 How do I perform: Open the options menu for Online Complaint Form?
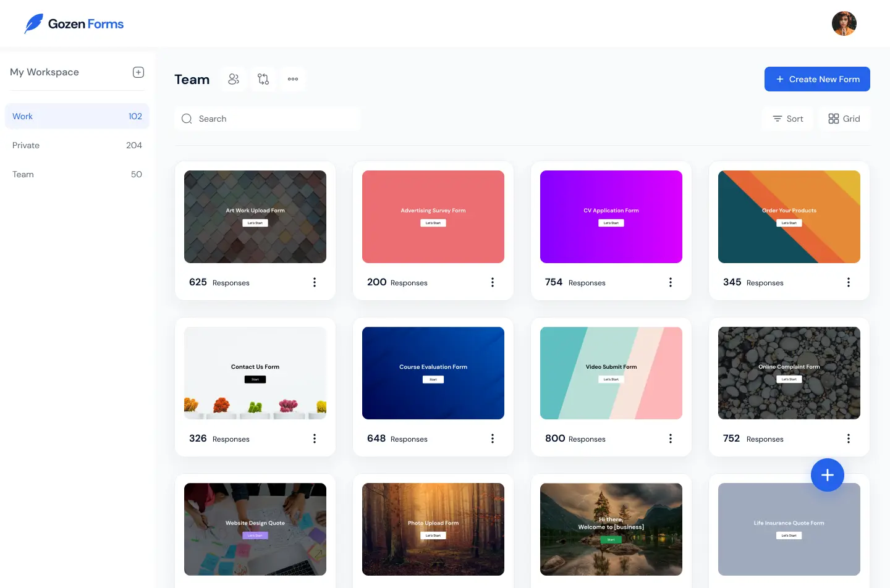coord(849,438)
